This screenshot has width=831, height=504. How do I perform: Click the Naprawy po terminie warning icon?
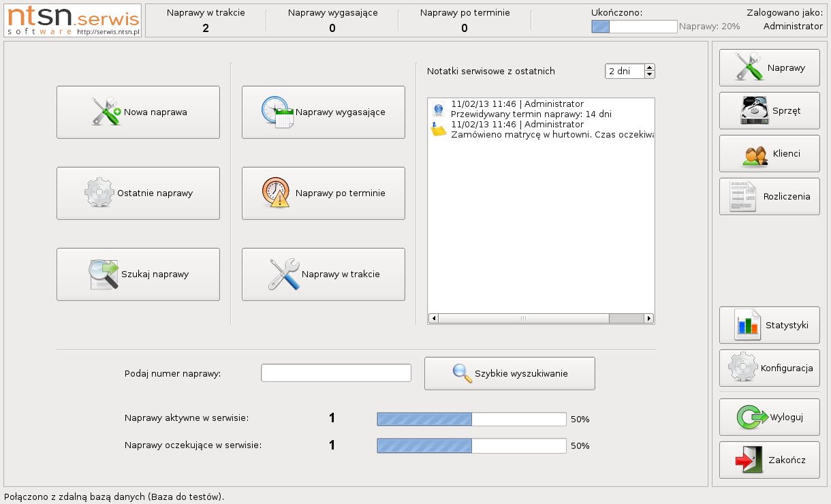(x=276, y=193)
